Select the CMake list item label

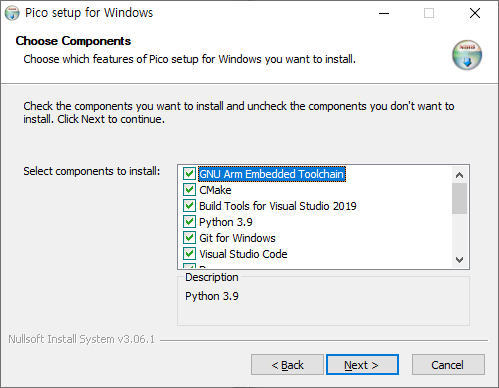tap(215, 190)
